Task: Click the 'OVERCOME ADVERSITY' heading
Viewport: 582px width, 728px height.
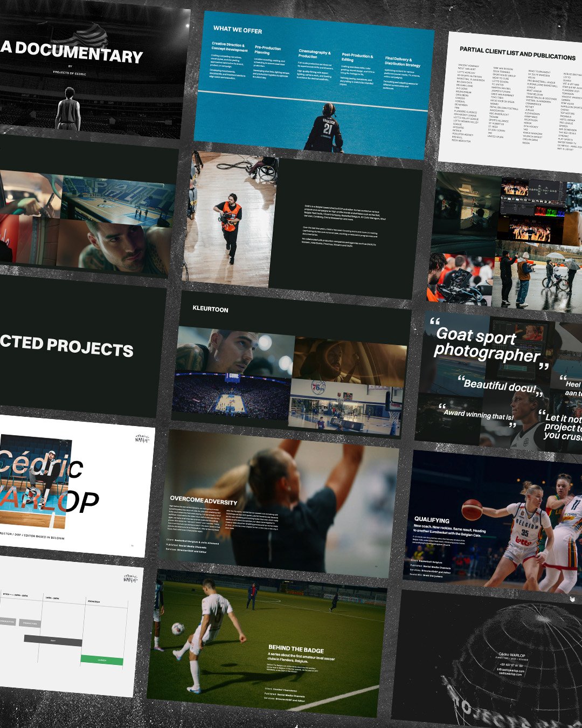Action: click(x=203, y=500)
